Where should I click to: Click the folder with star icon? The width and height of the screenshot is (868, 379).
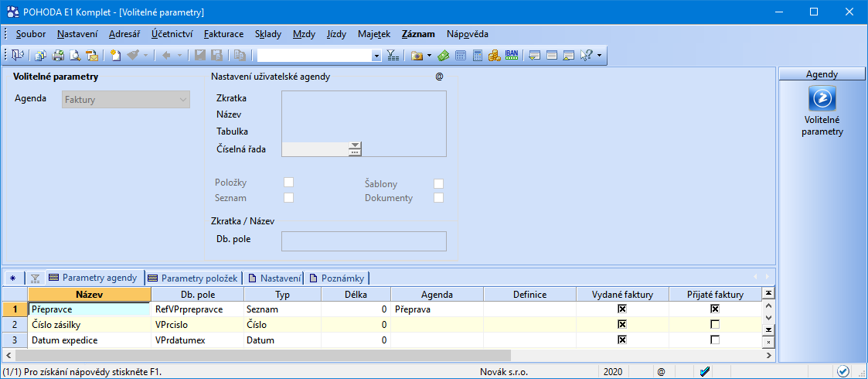pos(417,55)
